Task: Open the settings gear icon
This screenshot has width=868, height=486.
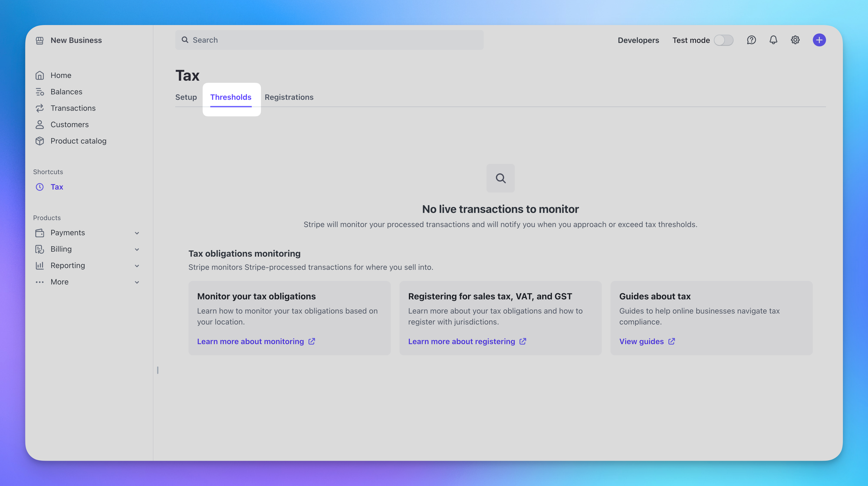Action: pos(795,40)
